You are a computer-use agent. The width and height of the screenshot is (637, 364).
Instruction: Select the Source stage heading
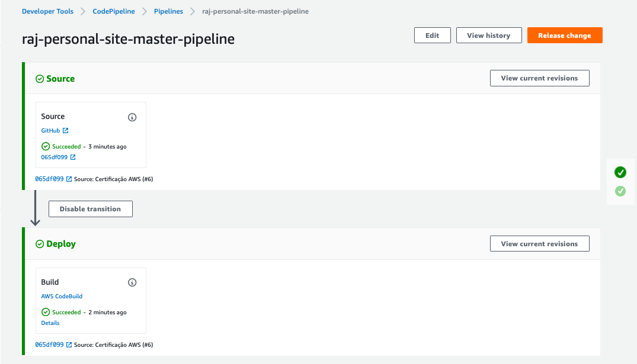pyautogui.click(x=60, y=79)
